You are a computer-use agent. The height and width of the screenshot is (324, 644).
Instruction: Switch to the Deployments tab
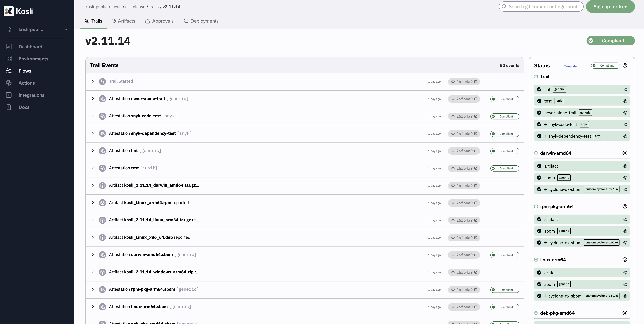[201, 21]
